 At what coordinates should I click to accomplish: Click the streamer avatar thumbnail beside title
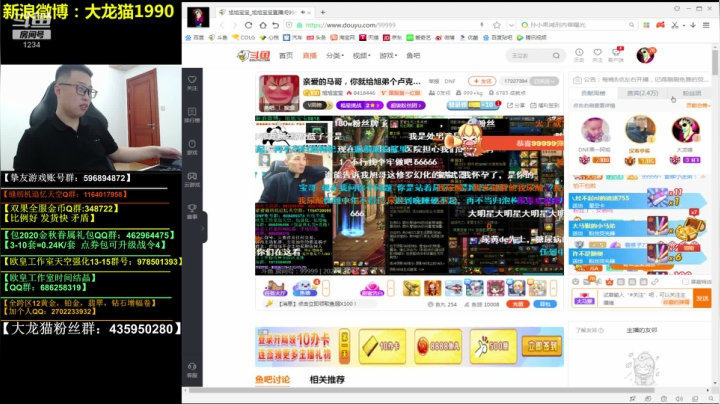pos(279,94)
